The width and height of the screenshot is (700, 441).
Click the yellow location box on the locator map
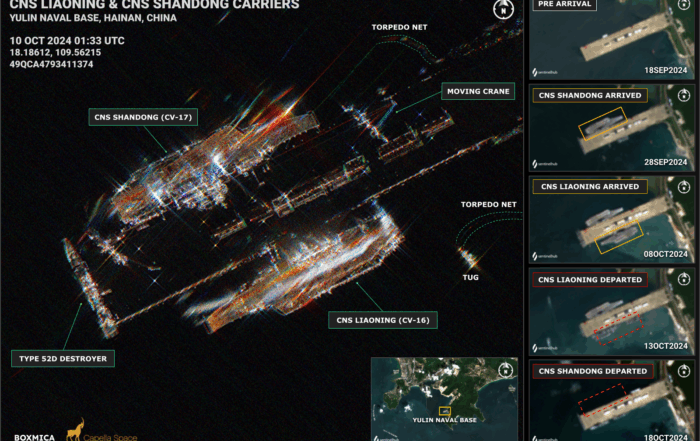(446, 410)
